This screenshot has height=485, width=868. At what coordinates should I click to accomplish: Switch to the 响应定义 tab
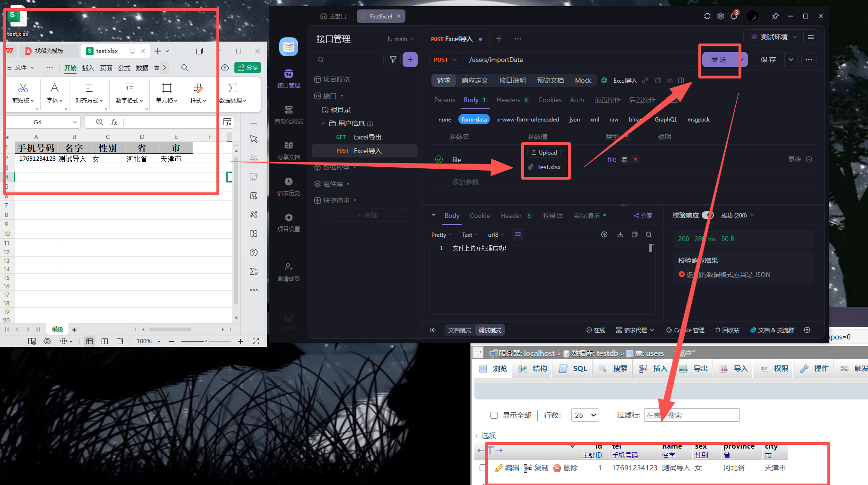(474, 80)
